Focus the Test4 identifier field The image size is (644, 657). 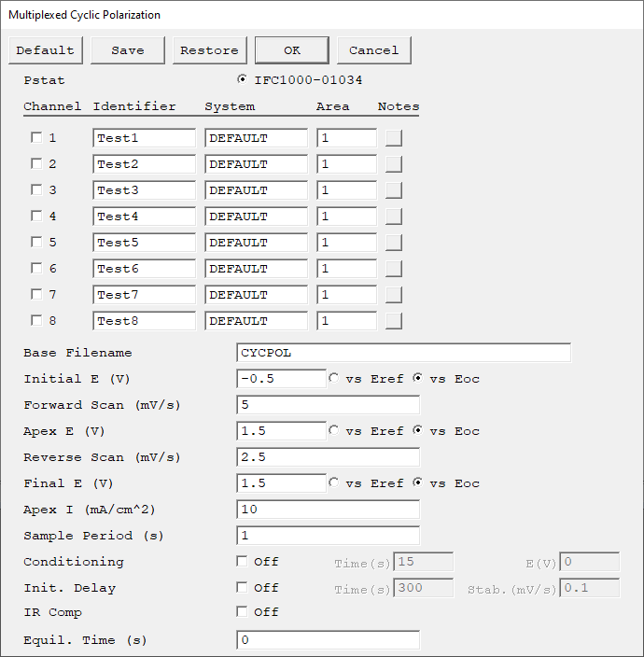click(x=144, y=217)
